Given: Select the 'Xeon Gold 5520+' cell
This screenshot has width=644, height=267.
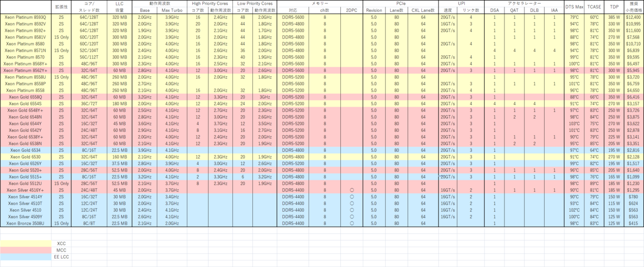Looking at the screenshot, I should point(25,169).
